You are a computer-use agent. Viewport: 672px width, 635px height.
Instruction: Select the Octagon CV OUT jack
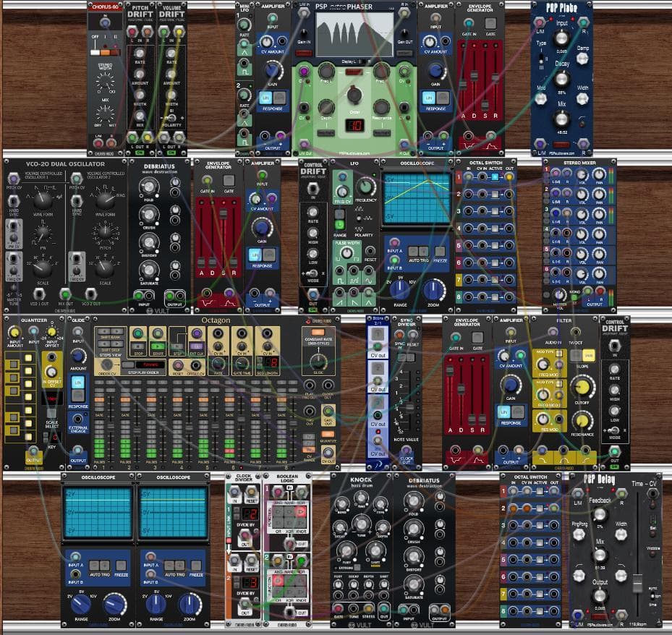point(328,451)
